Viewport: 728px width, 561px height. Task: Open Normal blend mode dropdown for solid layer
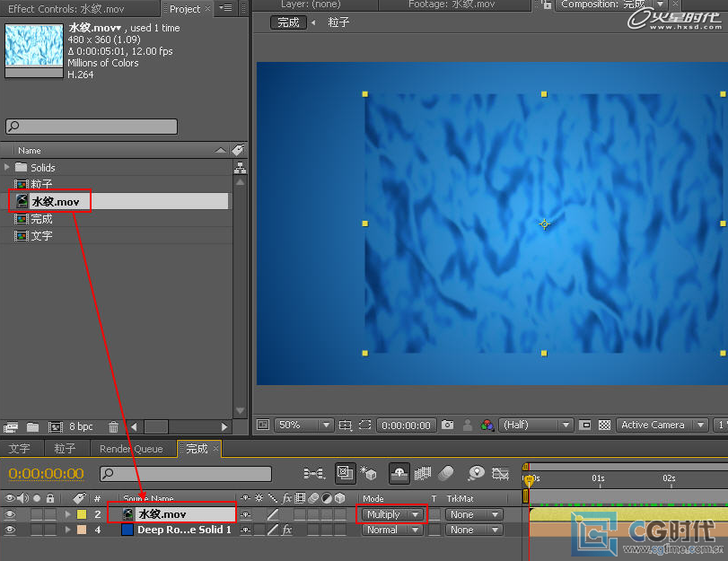tap(393, 530)
